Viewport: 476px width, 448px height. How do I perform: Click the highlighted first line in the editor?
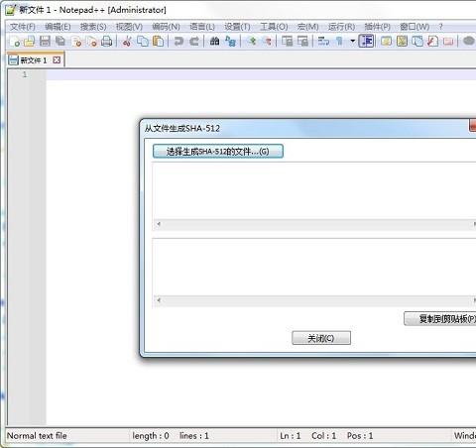pos(261,75)
